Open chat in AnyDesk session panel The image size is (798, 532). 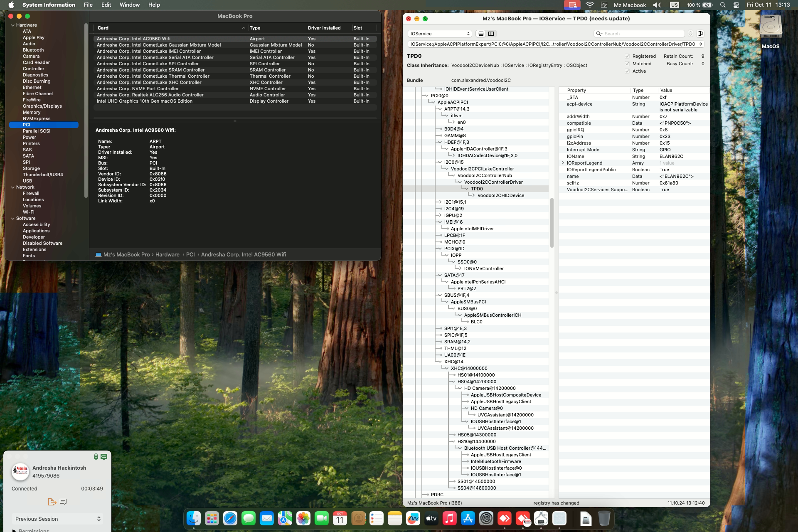[x=63, y=502]
